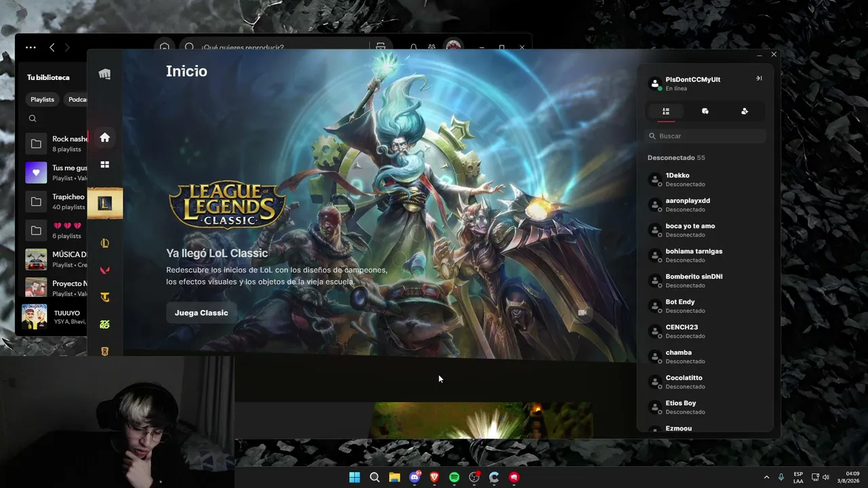Select friend Bot Endy
This screenshot has width=868, height=488.
705,306
